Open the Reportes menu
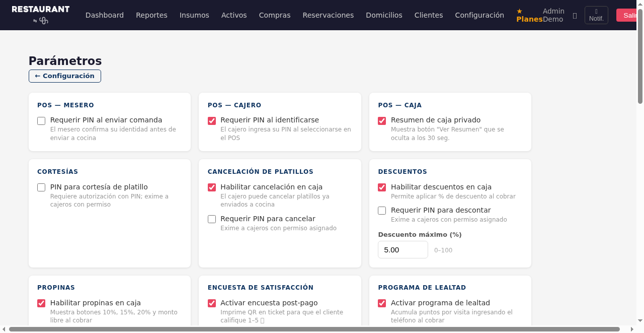 click(151, 15)
